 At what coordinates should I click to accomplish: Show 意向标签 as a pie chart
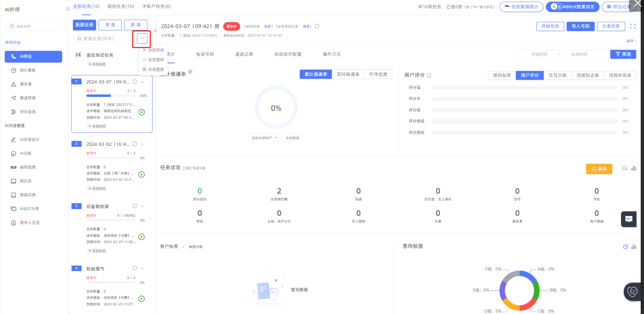[625, 247]
